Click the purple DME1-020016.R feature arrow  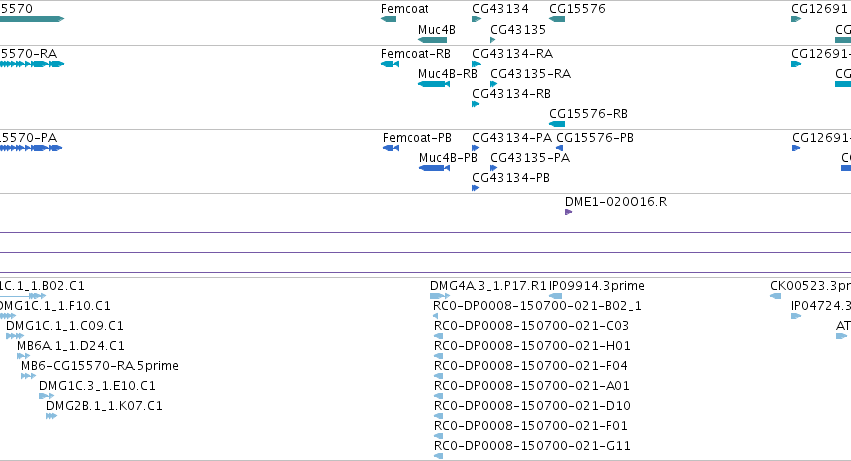tap(568, 212)
